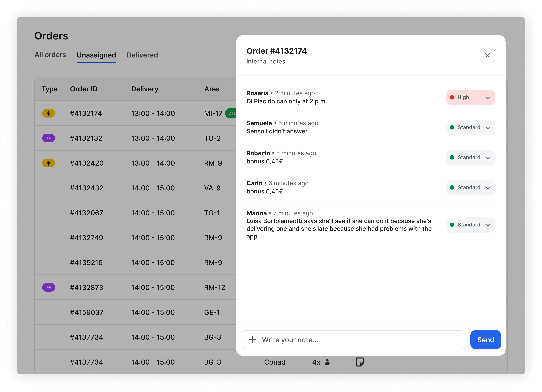Screen dimensions: 542x392
Task: Open Roberto's Standard priority dropdown
Action: coord(470,157)
